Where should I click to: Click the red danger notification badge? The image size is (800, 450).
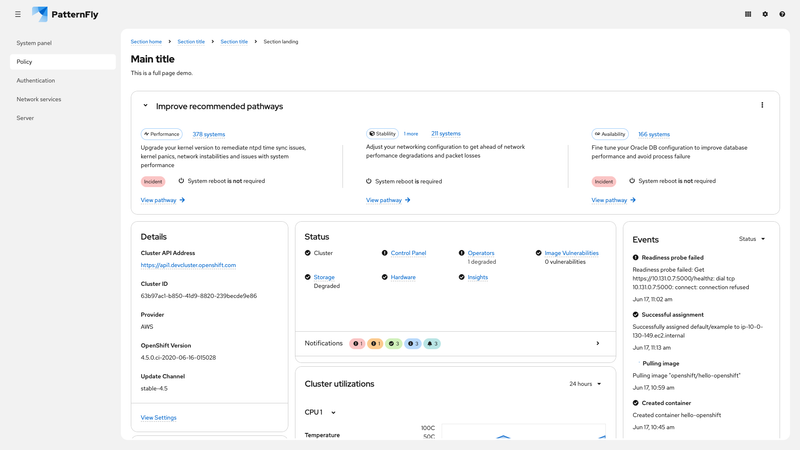pos(357,343)
